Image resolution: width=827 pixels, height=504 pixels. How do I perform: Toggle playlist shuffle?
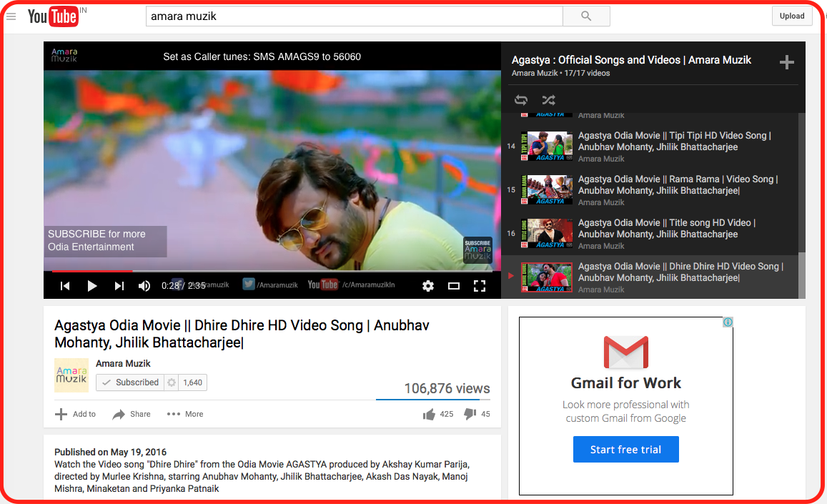click(548, 100)
